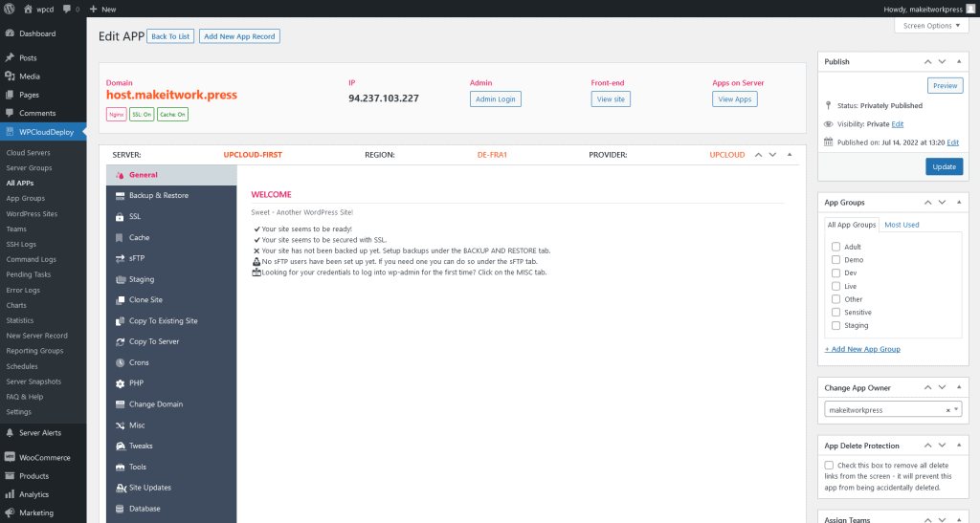The width and height of the screenshot is (980, 523).
Task: Move the Publish panel down
Action: click(x=942, y=61)
